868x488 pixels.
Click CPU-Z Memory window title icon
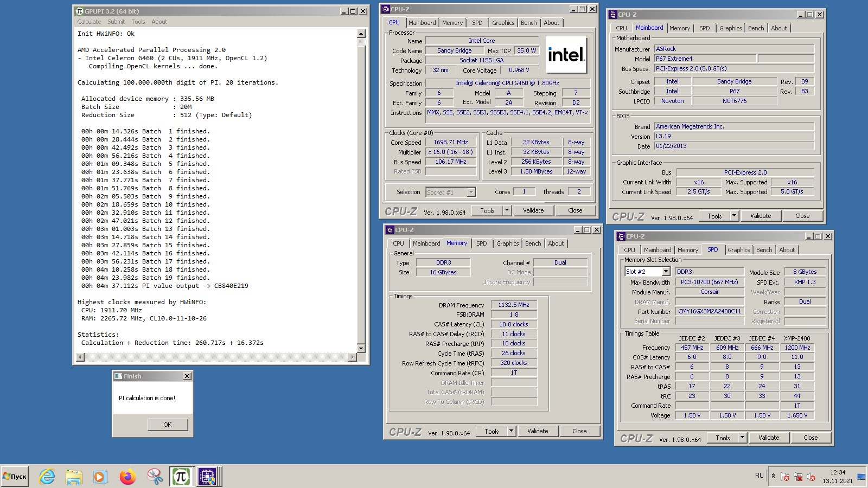coord(390,230)
